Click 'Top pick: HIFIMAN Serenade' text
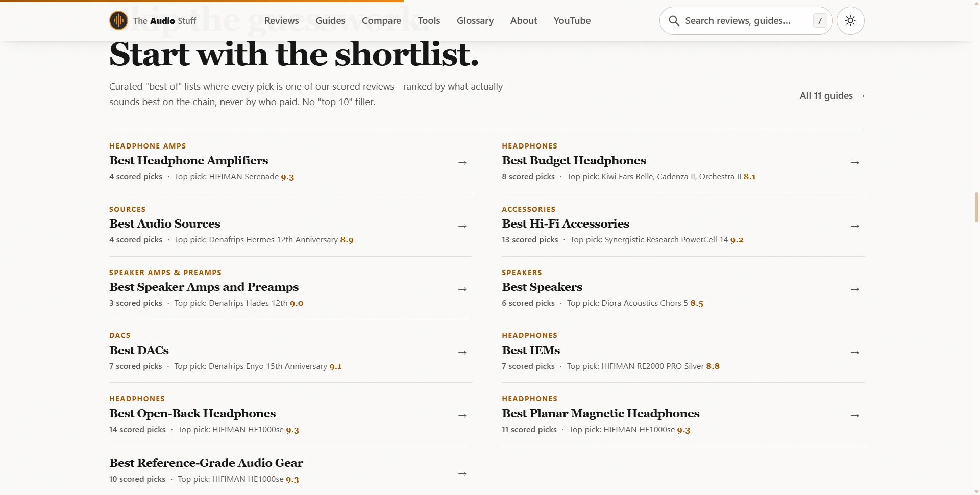980x495 pixels. (x=227, y=176)
